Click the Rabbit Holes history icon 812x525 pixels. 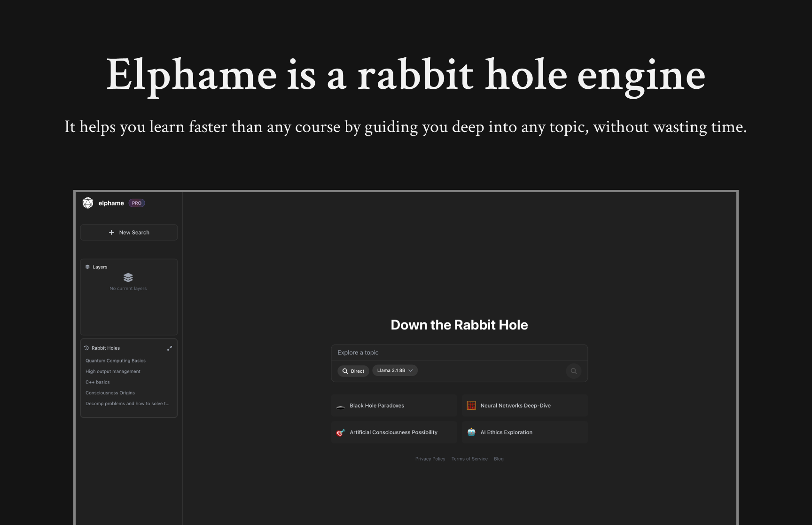(x=86, y=348)
